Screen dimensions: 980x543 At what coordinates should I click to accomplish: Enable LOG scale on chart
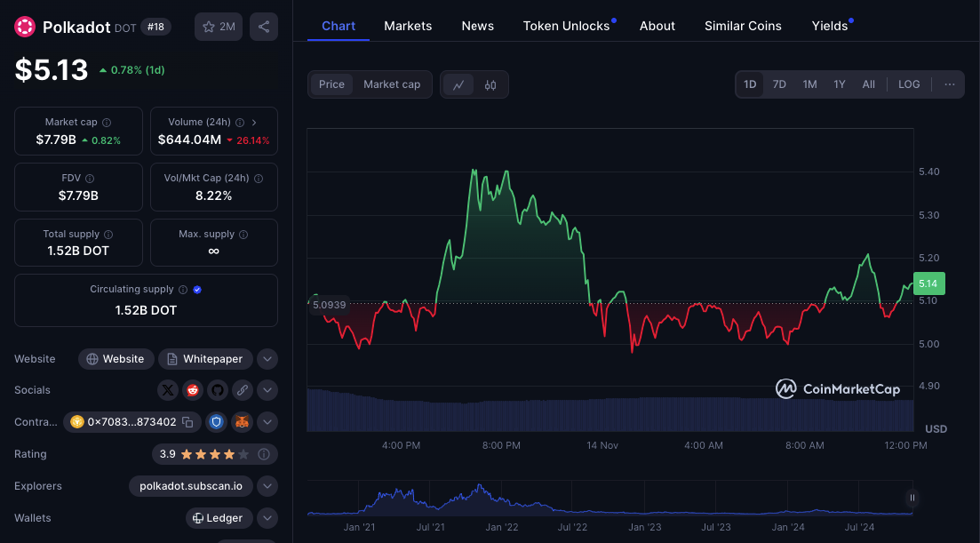point(909,84)
